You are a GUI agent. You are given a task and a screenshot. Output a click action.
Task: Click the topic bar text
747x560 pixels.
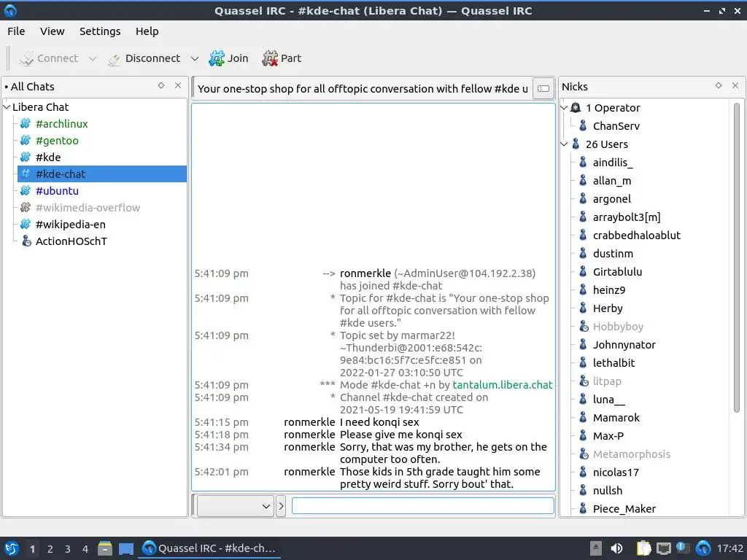point(363,89)
